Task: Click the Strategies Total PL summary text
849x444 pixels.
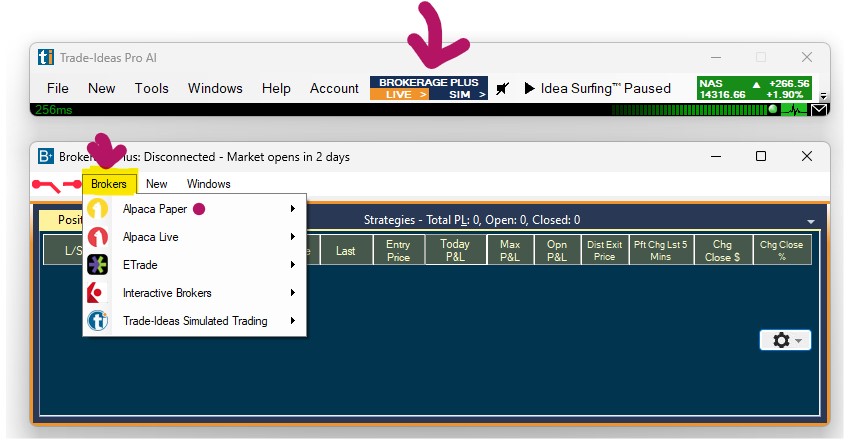Action: [x=472, y=220]
